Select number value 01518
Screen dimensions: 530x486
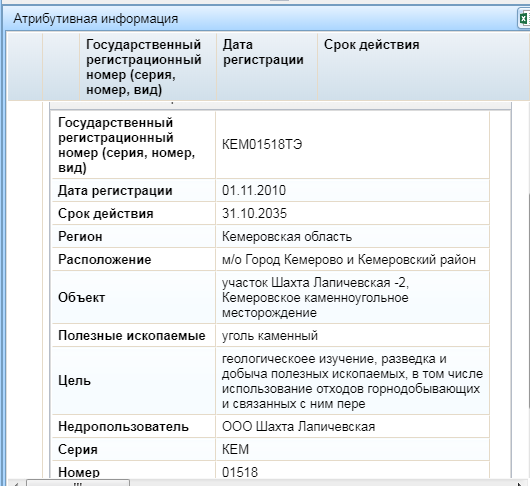[x=240, y=472]
